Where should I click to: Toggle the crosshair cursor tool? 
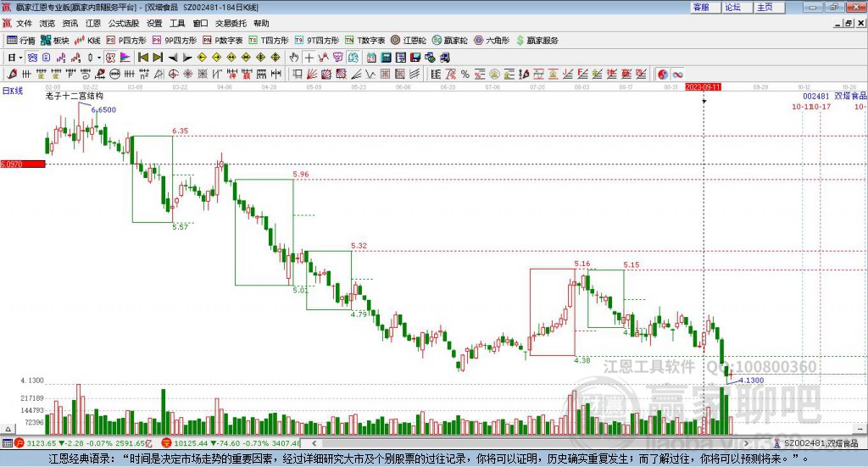309,58
